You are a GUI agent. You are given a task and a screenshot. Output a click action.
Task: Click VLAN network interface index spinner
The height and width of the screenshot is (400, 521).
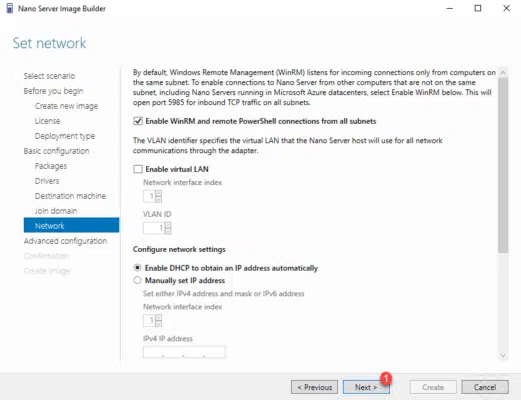coord(159,196)
